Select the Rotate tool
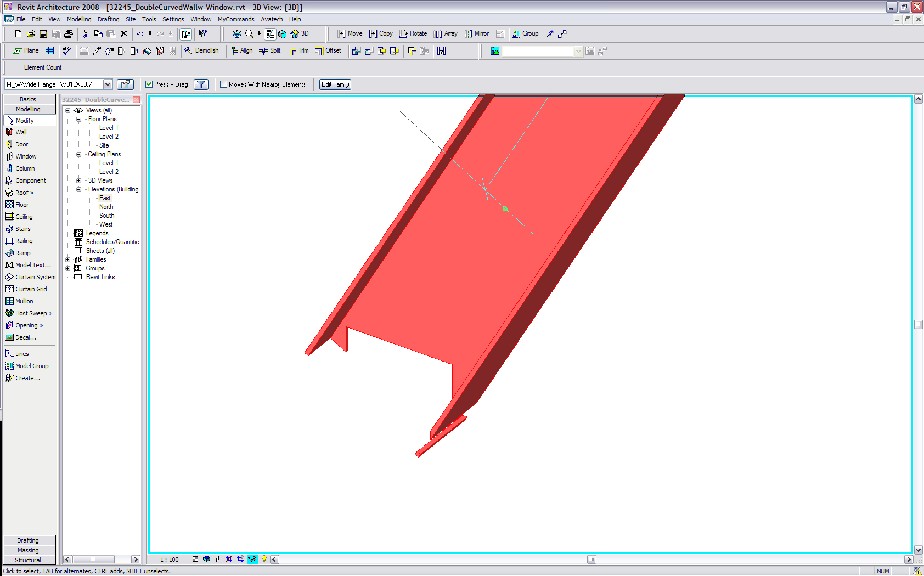 click(x=413, y=34)
